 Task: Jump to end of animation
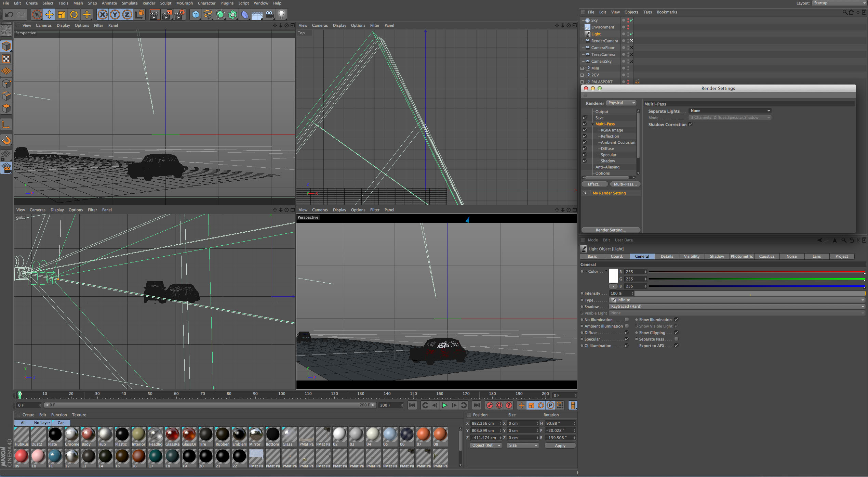coord(476,405)
